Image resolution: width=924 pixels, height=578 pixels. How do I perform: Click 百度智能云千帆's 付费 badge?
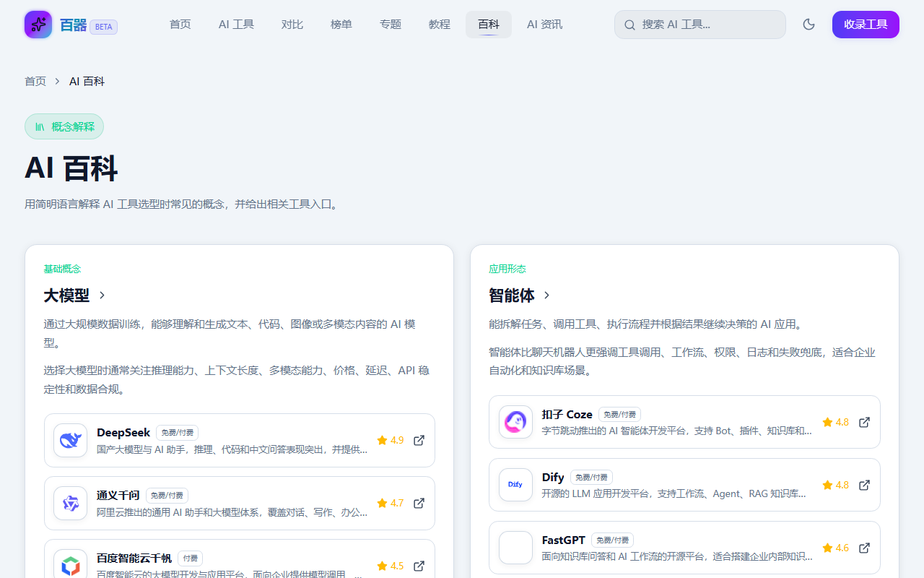tap(190, 558)
